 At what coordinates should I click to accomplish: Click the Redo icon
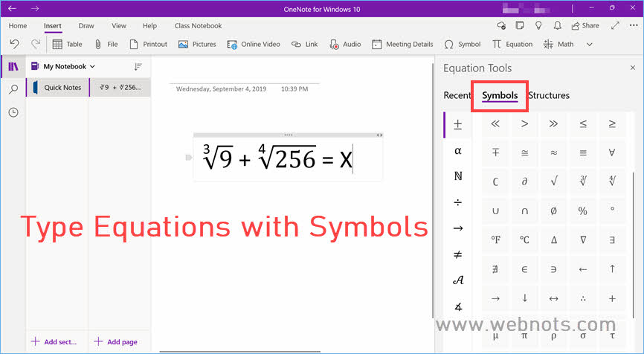36,44
